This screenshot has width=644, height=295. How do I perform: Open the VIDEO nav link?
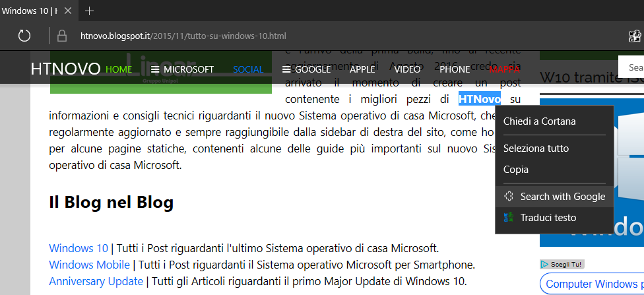(x=407, y=69)
